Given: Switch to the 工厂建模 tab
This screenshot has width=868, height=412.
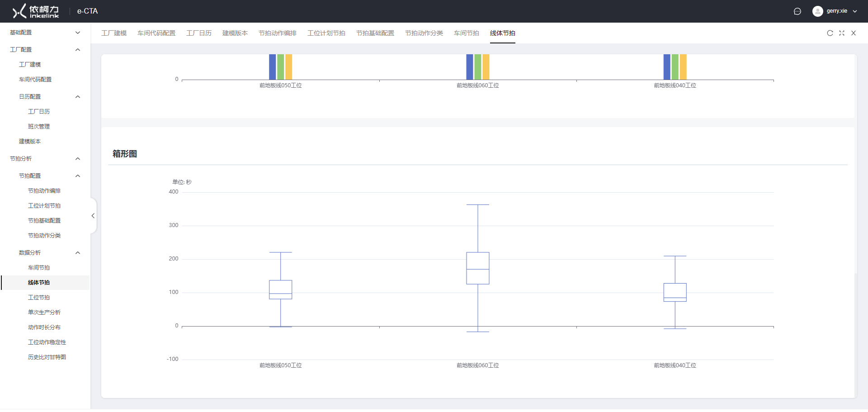Looking at the screenshot, I should coord(114,33).
